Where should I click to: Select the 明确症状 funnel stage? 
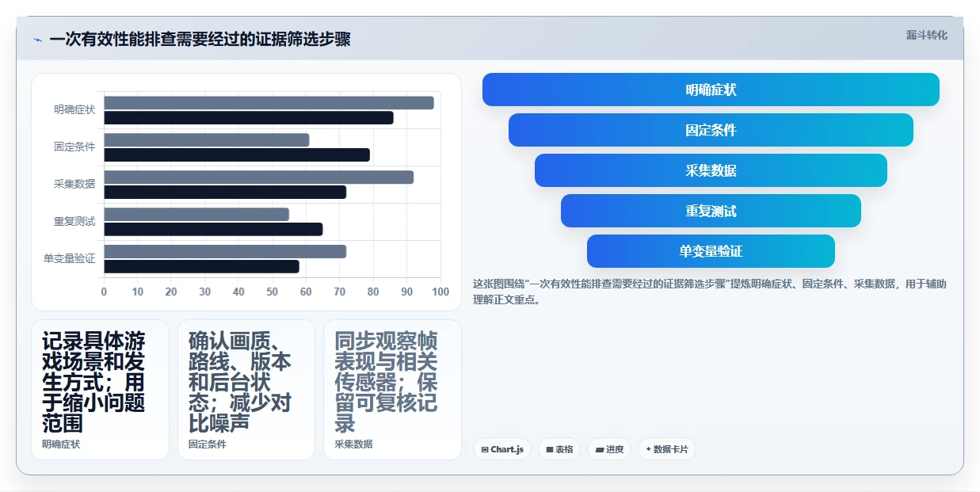711,90
